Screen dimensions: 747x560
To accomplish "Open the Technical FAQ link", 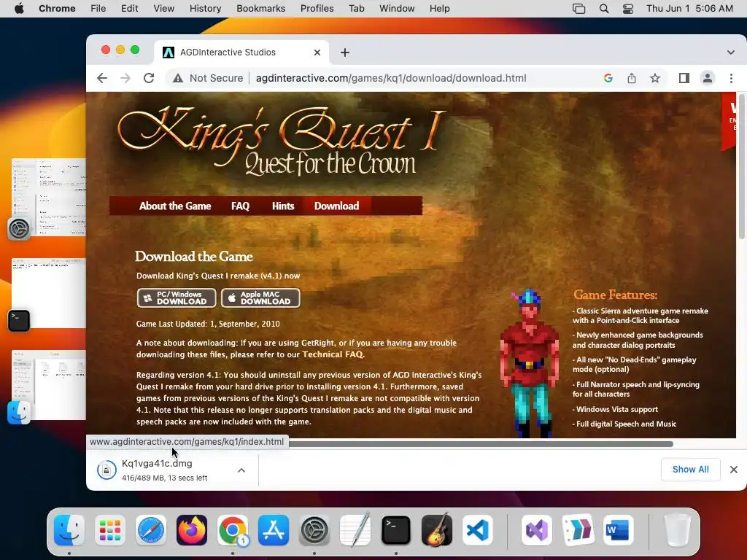I will [x=333, y=354].
